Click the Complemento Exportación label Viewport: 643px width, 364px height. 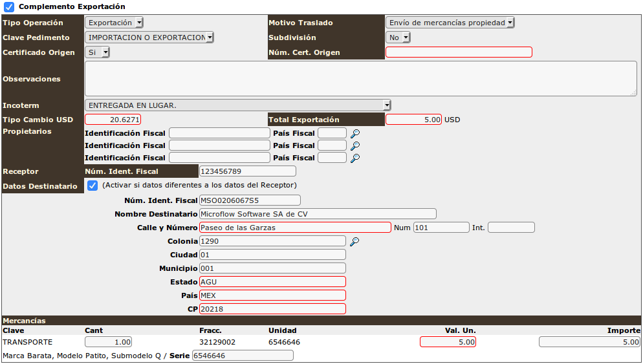pyautogui.click(x=72, y=7)
